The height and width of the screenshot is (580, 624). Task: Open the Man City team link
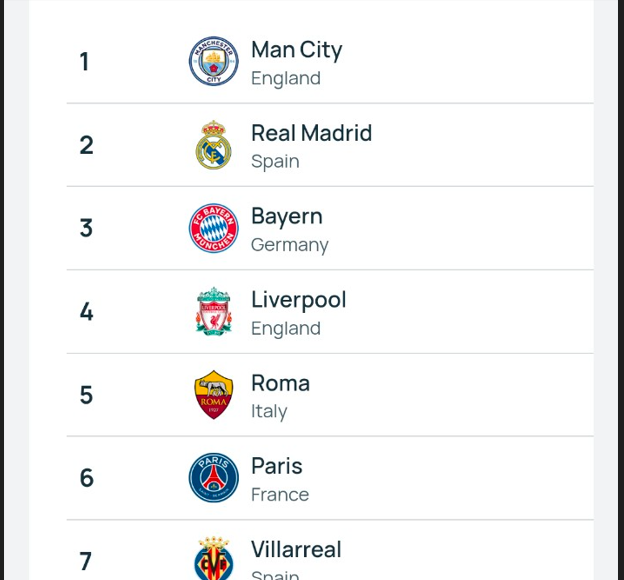coord(296,50)
